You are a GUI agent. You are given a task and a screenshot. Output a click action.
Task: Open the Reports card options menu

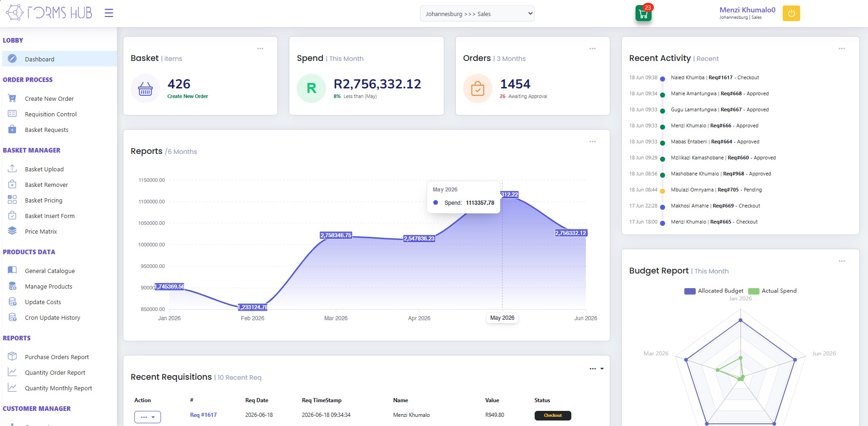pos(592,142)
